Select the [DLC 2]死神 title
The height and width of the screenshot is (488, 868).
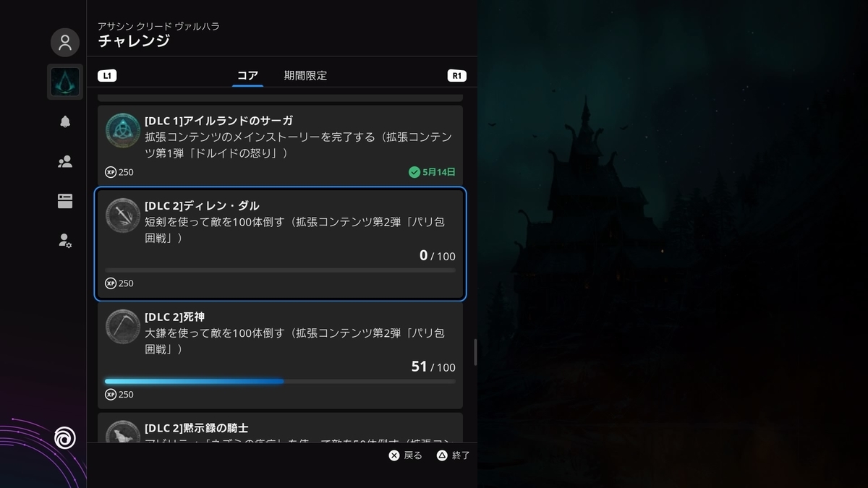point(175,317)
